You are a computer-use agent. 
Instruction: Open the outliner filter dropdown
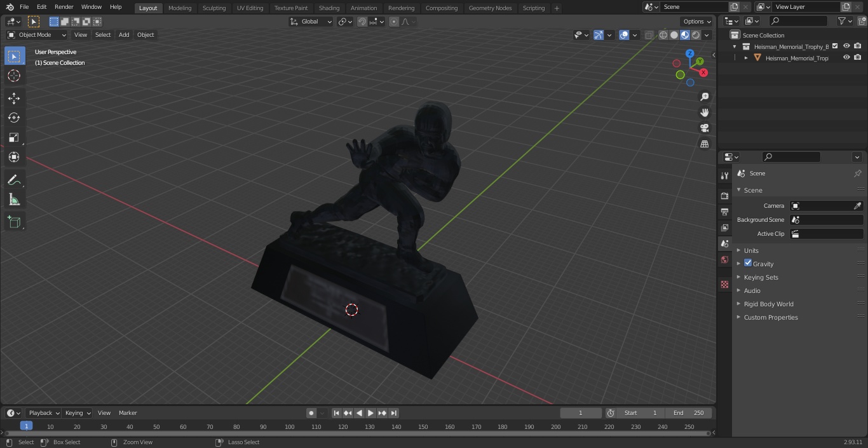pyautogui.click(x=844, y=21)
